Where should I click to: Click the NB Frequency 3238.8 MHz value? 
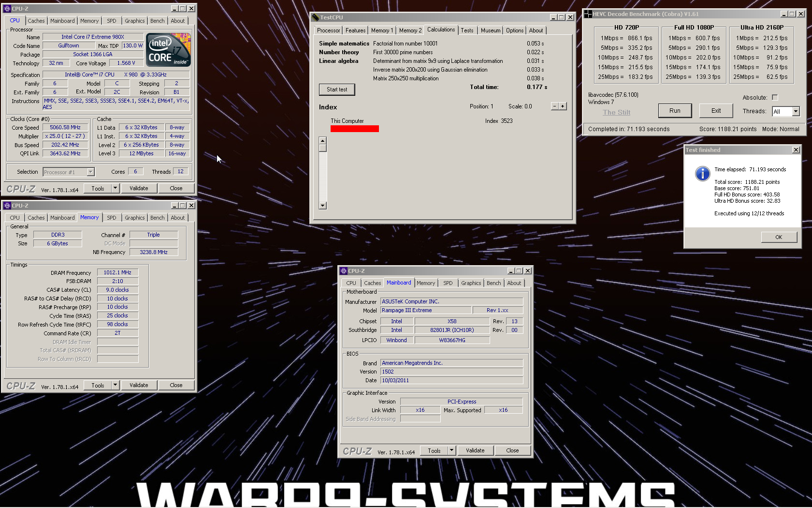pyautogui.click(x=153, y=252)
